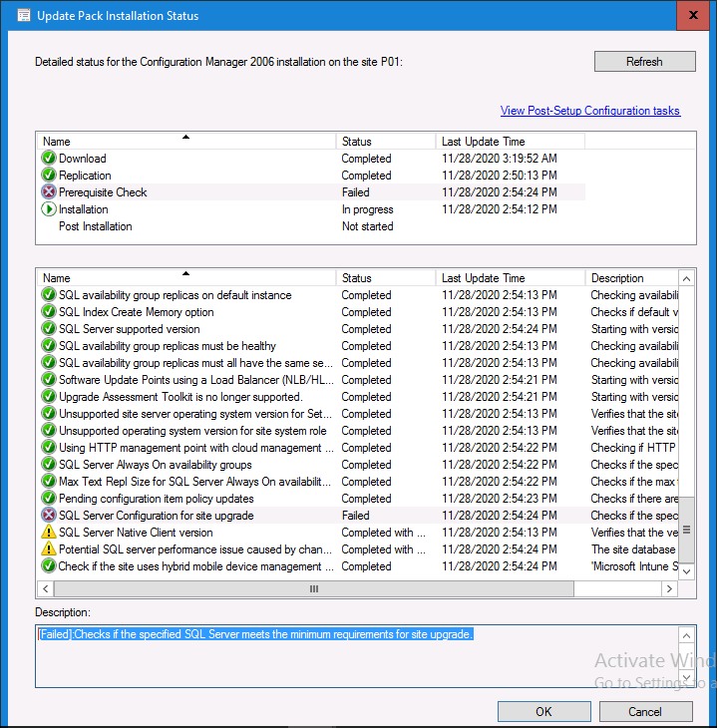This screenshot has width=717, height=728.
Task: Click 'Not started' status of Post Installation
Action: (367, 226)
